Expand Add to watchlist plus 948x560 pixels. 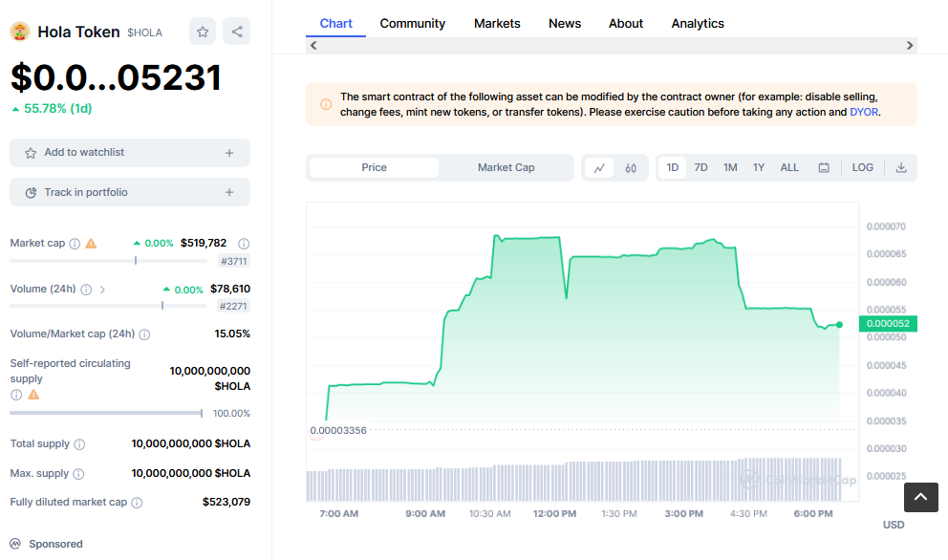229,153
